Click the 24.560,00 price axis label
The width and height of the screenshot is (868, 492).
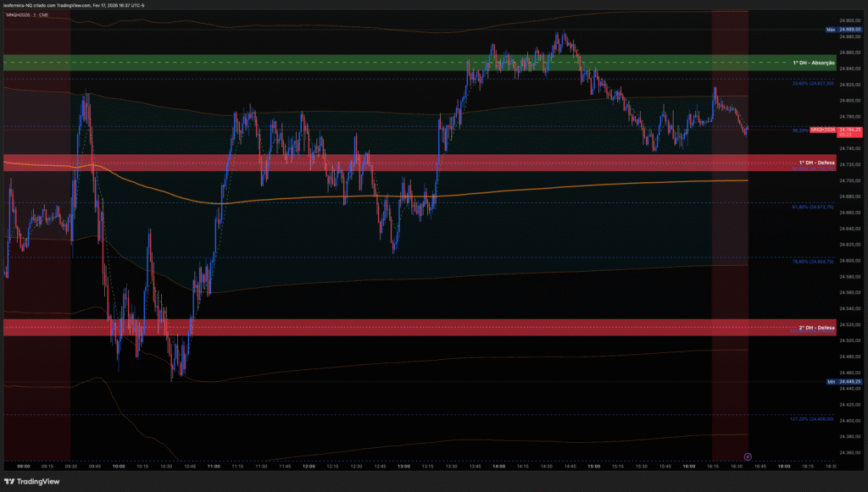849,293
